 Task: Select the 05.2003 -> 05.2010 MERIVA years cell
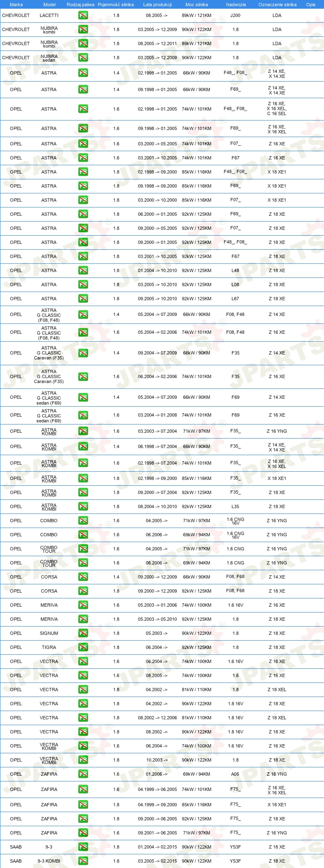[x=157, y=619]
